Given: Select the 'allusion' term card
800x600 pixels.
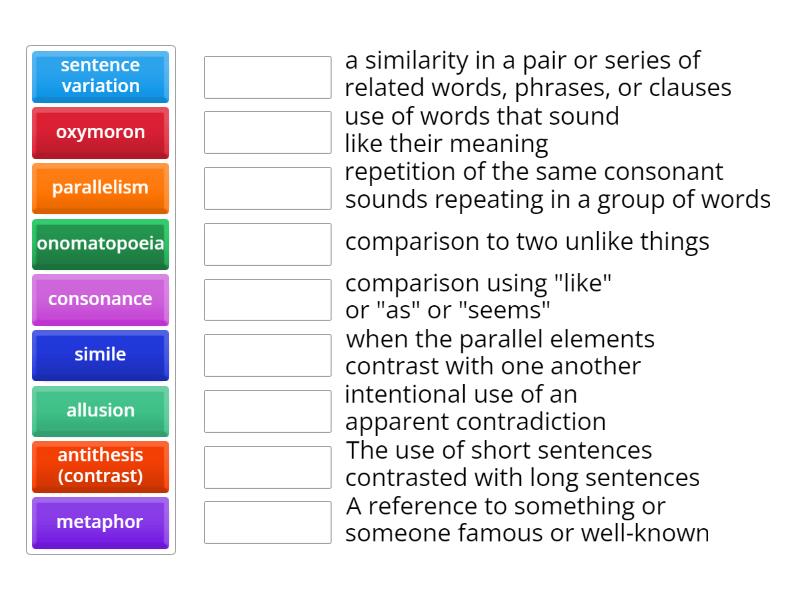Looking at the screenshot, I should tap(100, 411).
